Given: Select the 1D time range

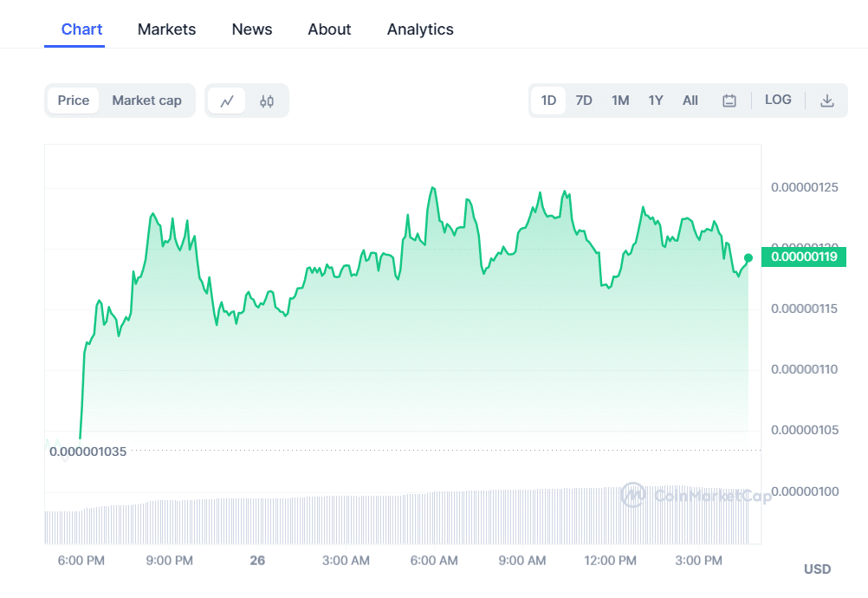Looking at the screenshot, I should 548,101.
